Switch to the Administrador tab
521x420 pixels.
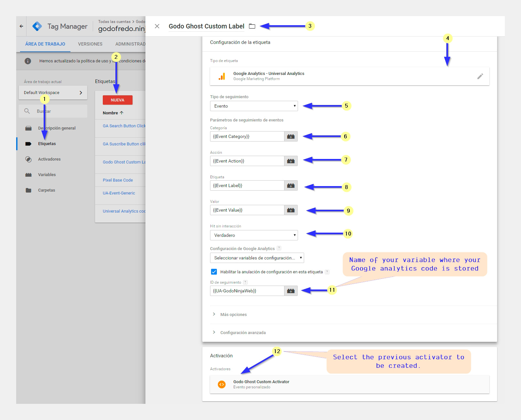click(x=130, y=44)
